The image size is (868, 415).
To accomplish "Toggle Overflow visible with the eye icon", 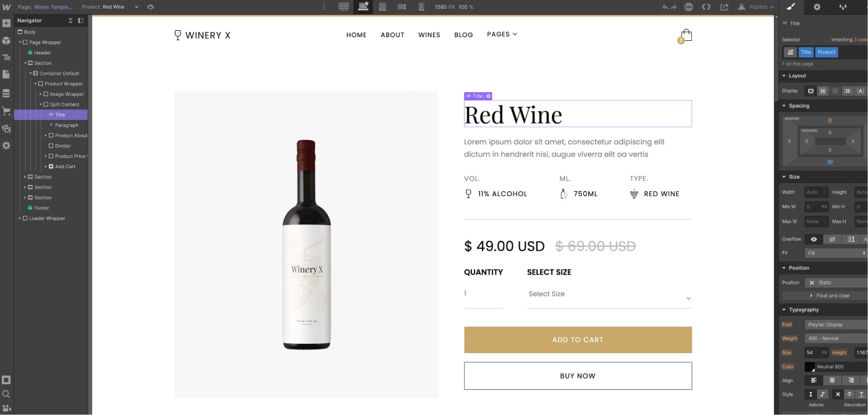I will (814, 239).
